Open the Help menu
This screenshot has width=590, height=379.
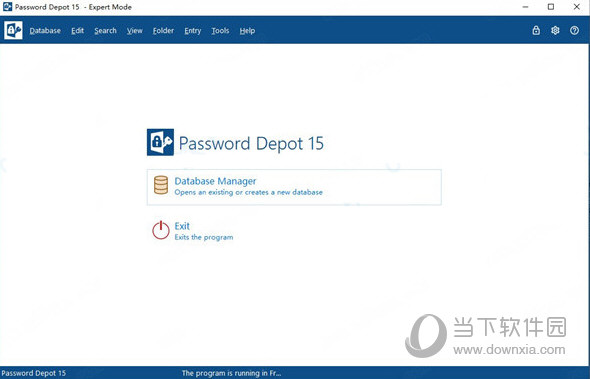point(247,31)
